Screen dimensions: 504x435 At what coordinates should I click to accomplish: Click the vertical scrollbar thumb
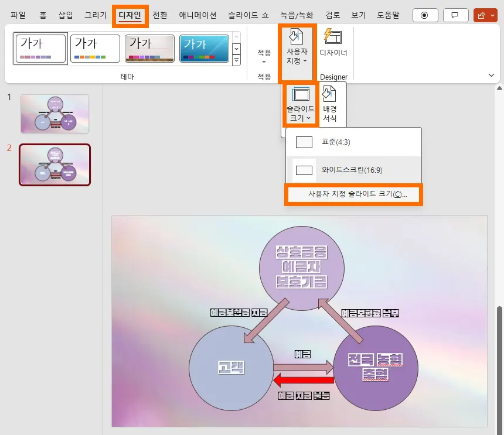click(499, 369)
